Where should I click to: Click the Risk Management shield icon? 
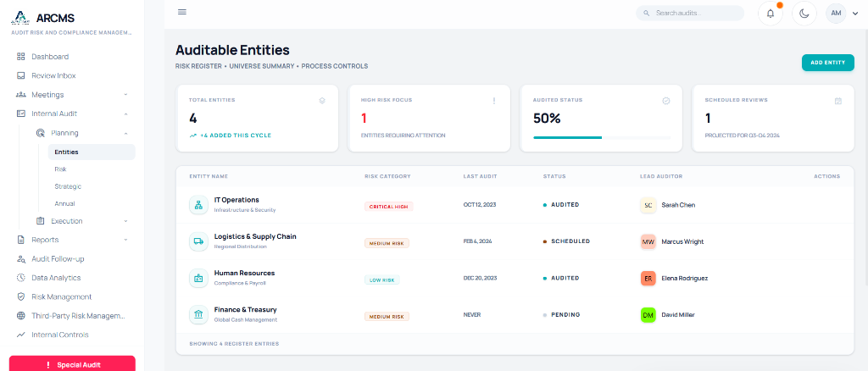(21, 297)
